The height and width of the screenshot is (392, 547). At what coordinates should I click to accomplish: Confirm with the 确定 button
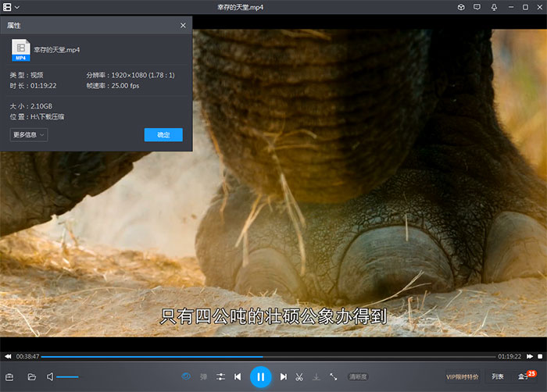pyautogui.click(x=163, y=135)
